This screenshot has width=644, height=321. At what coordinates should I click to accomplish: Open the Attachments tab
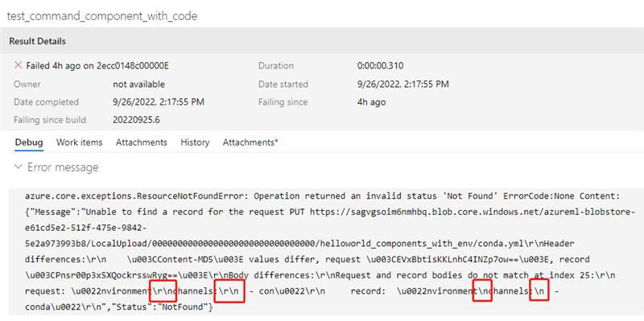[142, 142]
